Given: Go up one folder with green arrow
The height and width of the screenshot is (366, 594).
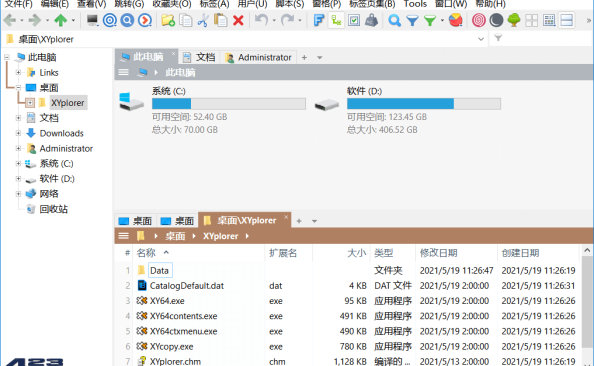Looking at the screenshot, I should tap(61, 20).
